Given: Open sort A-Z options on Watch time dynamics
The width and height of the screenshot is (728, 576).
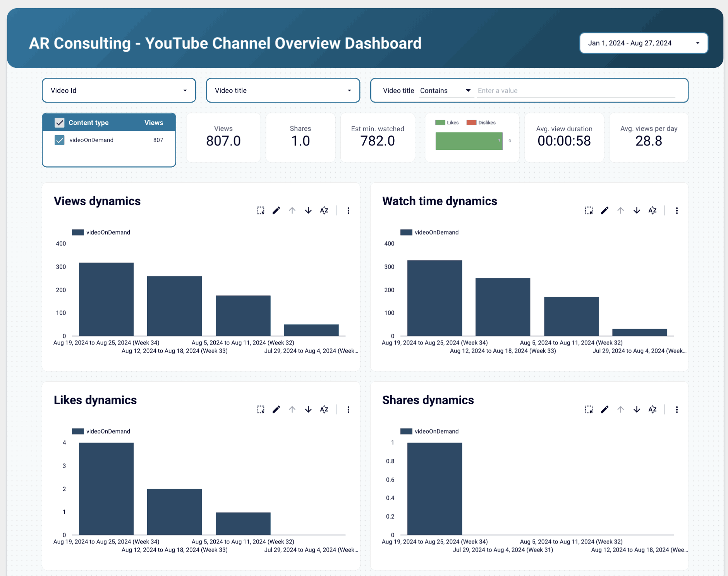Looking at the screenshot, I should (x=652, y=210).
